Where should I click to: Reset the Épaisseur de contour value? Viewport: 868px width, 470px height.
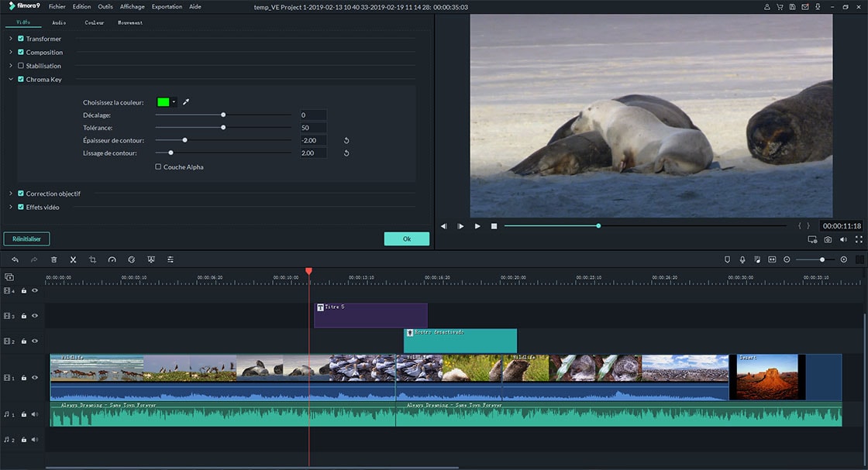[346, 140]
